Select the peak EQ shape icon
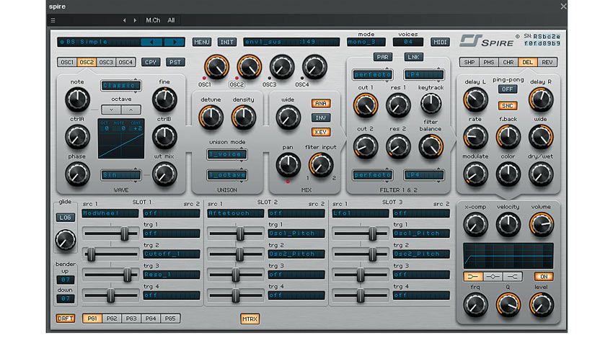This screenshot has width=613, height=364. coord(493,277)
